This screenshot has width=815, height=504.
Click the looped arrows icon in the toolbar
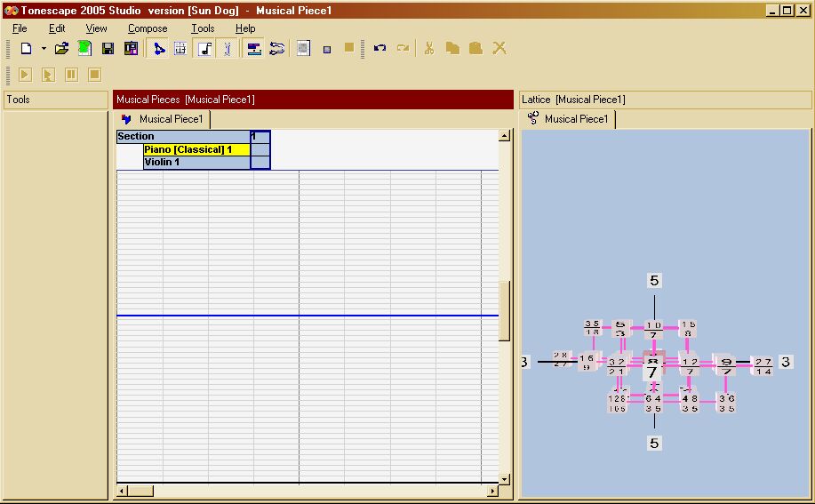tap(277, 49)
